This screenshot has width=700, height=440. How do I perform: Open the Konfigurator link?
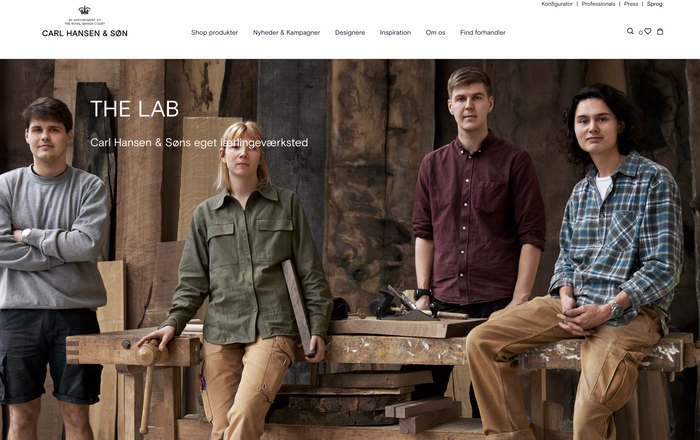(x=557, y=4)
